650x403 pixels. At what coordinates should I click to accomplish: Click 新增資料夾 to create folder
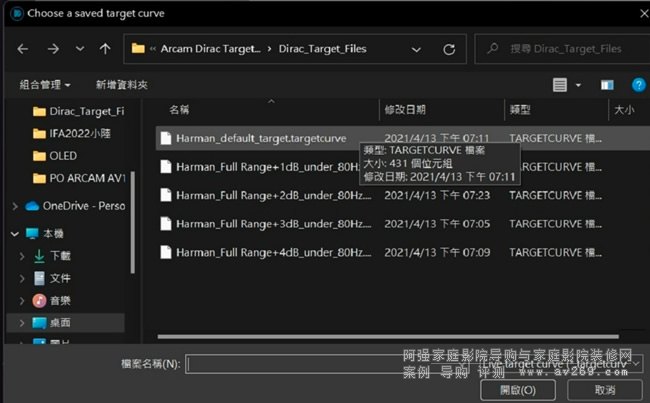click(121, 85)
